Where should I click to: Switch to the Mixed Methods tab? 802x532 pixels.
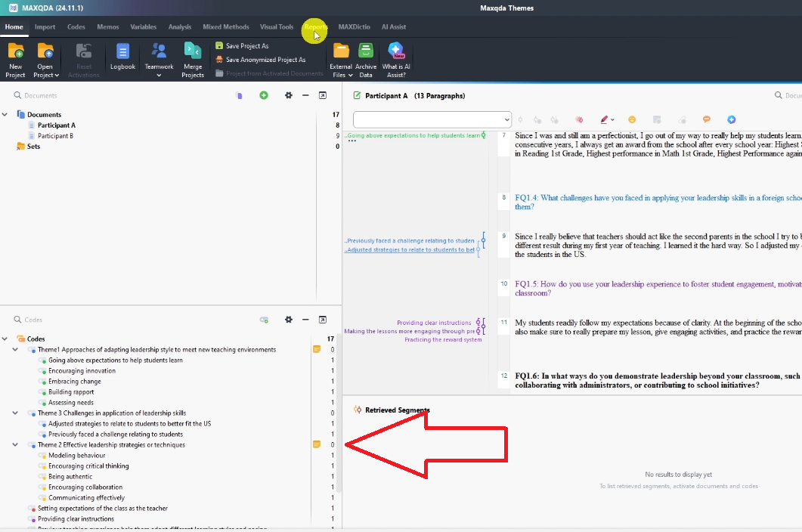tap(225, 27)
